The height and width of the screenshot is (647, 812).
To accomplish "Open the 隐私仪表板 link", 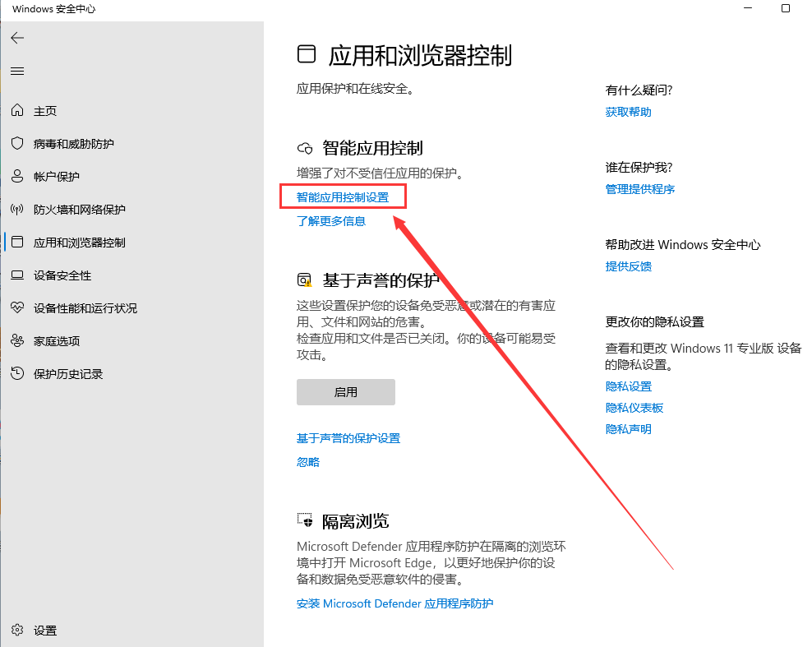I will point(634,408).
